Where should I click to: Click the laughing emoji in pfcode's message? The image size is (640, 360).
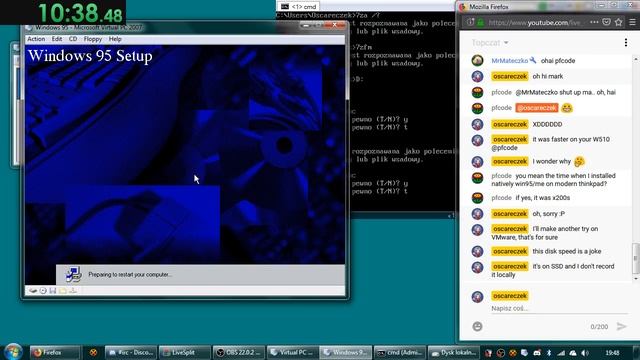click(x=567, y=108)
